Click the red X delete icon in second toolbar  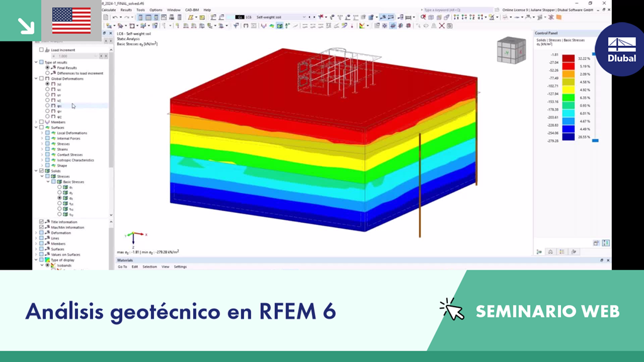442,26
